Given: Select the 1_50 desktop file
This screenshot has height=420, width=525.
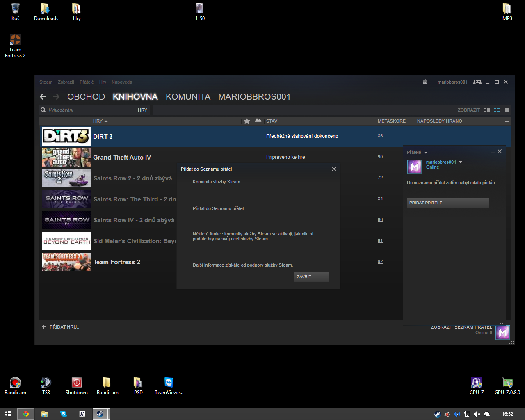Looking at the screenshot, I should click(x=200, y=12).
